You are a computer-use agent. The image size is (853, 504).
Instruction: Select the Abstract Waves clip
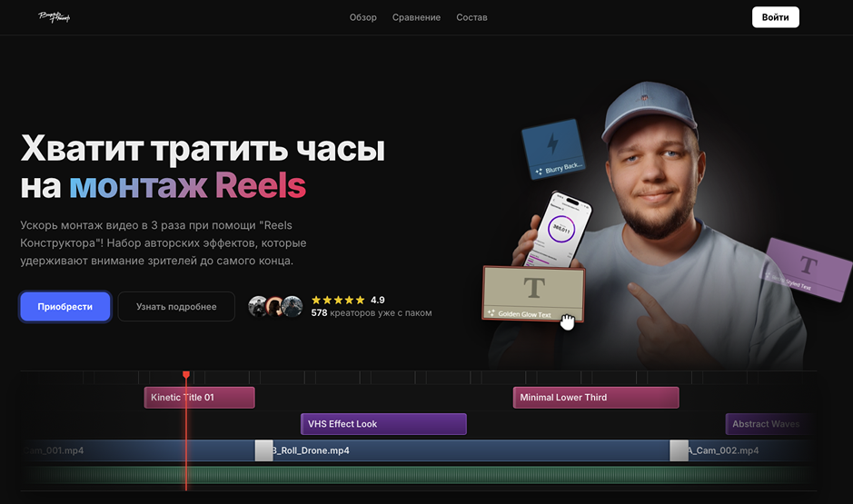click(x=769, y=424)
